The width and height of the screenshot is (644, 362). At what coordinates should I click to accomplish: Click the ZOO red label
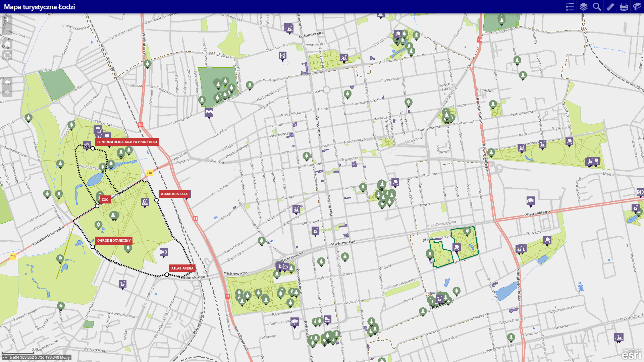pyautogui.click(x=105, y=199)
